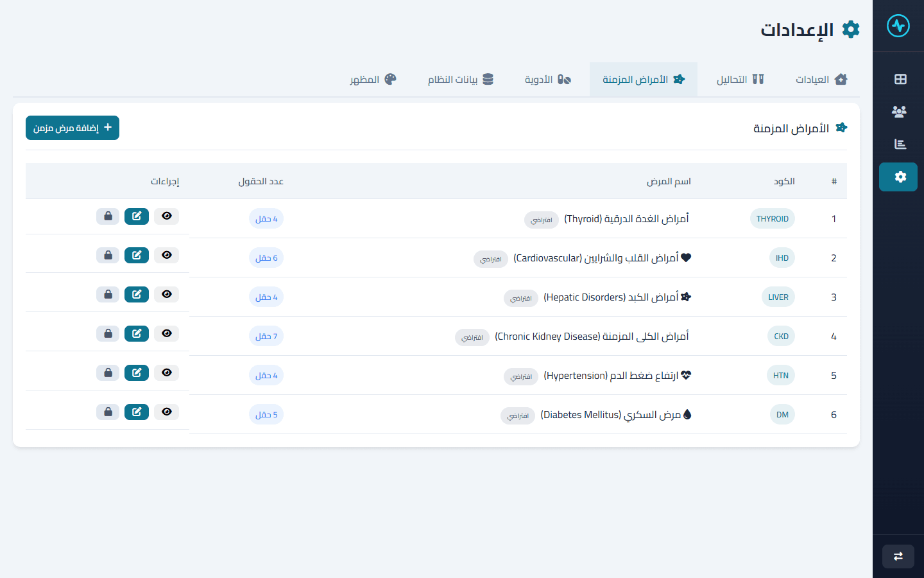Viewport: 924px width, 578px height.
Task: Click lock icon on HTN row
Action: [108, 373]
